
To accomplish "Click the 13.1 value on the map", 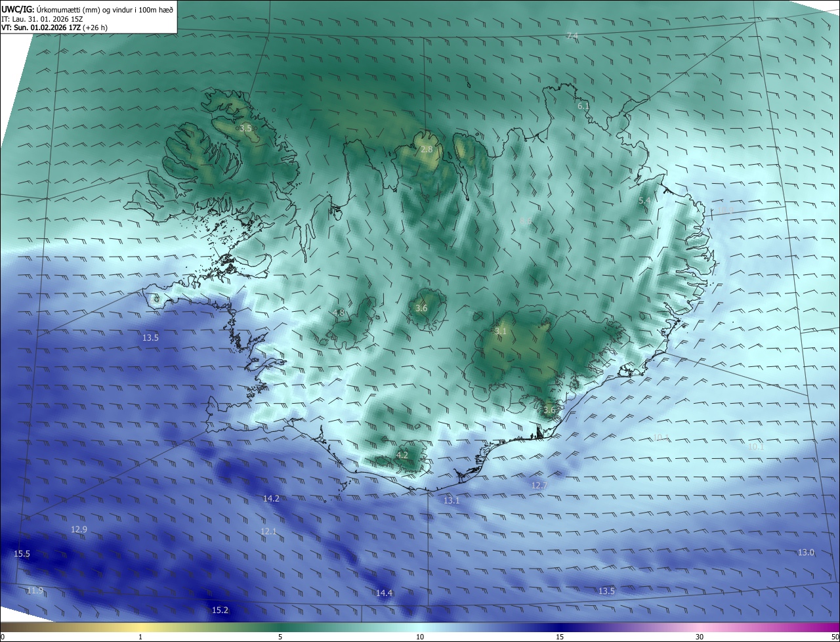I will 451,500.
